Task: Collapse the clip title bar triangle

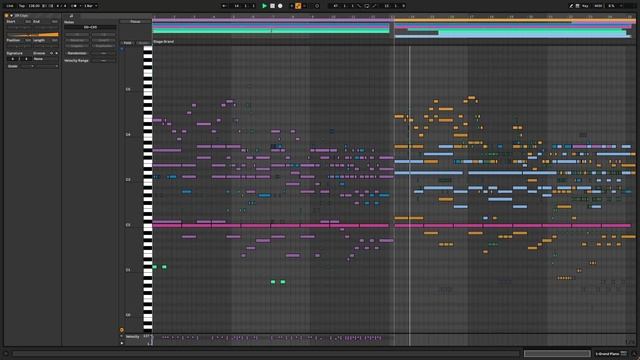Action: [x=11, y=16]
